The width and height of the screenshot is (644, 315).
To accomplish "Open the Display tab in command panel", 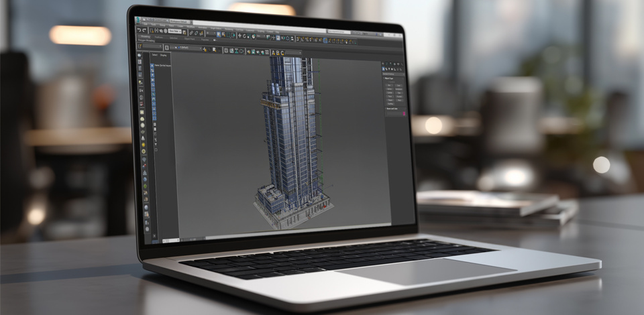I will (398, 64).
